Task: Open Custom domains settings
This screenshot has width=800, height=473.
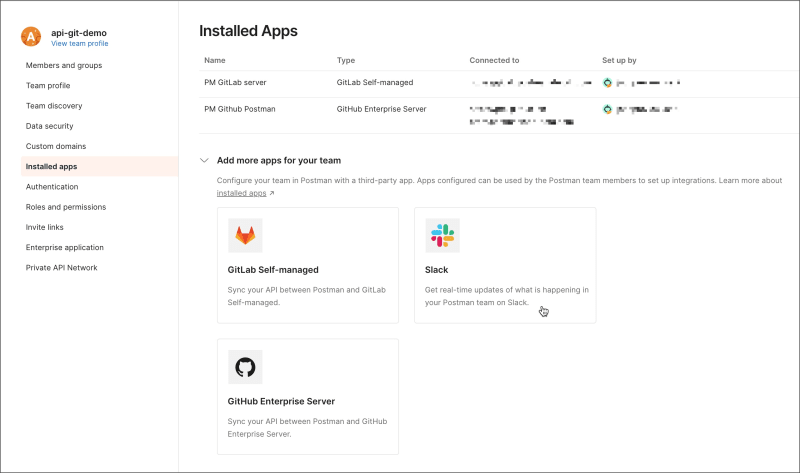Action: [56, 146]
